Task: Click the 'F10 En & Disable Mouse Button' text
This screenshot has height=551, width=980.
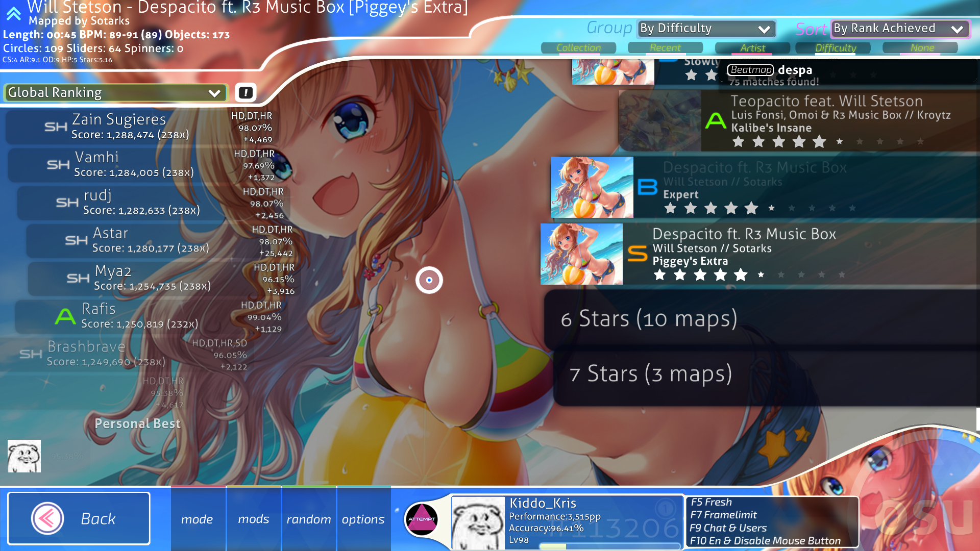Action: click(765, 541)
